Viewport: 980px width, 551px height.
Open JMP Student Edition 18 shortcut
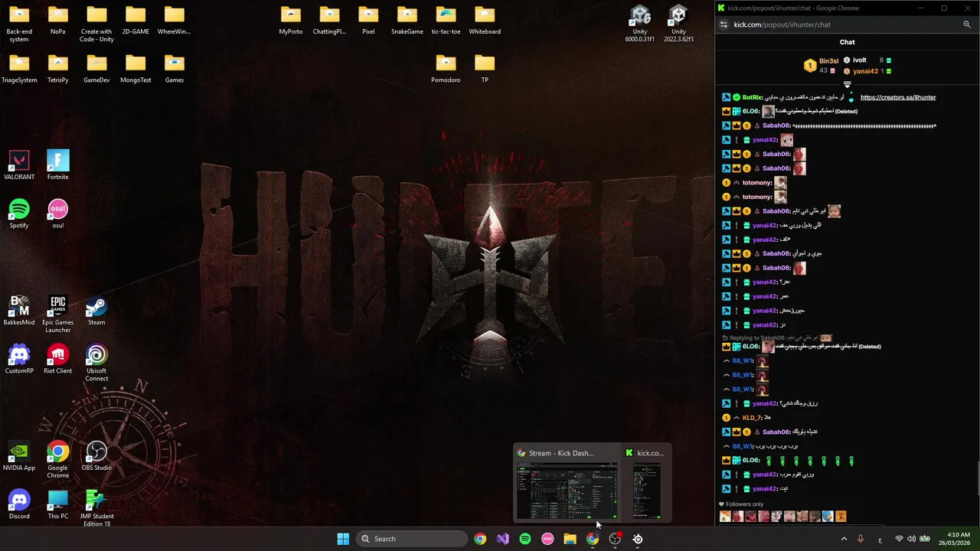(x=96, y=508)
